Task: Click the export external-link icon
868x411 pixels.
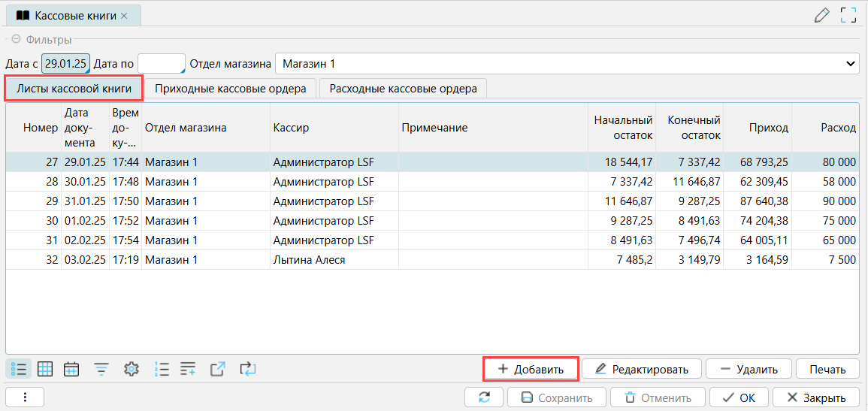Action: [x=218, y=369]
